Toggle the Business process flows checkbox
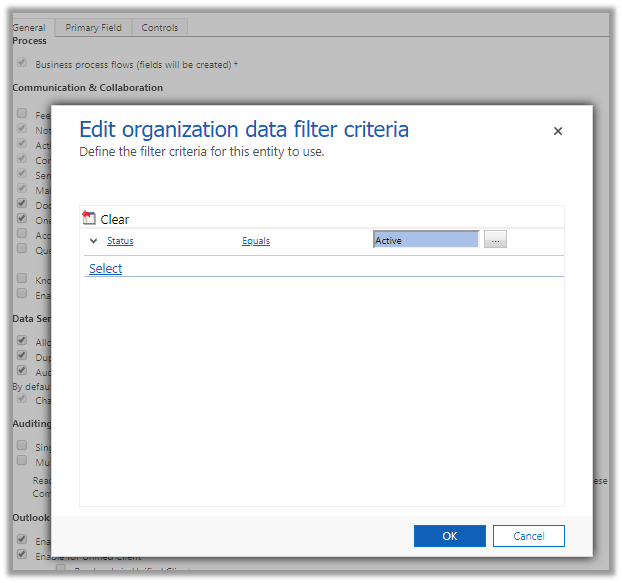622x583 pixels. point(22,63)
